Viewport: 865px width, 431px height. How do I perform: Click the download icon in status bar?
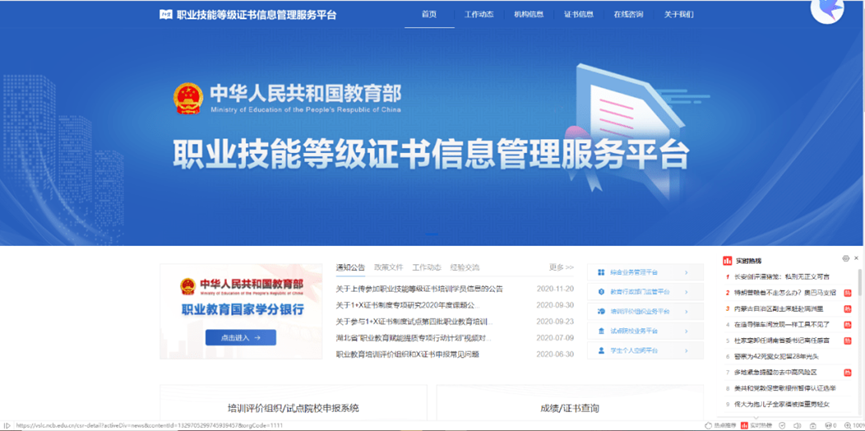tap(813, 425)
